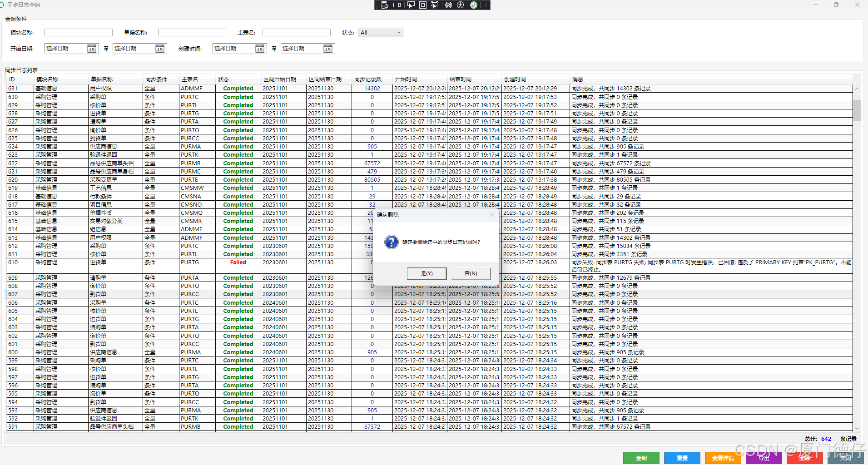Open the accessibility checker person icon

(x=460, y=5)
